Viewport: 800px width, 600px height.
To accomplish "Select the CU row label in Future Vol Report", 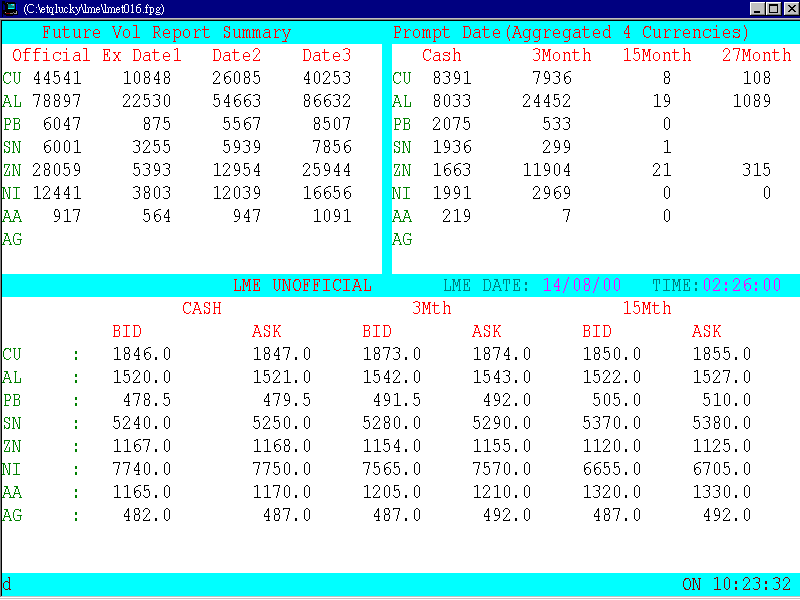I will [x=16, y=78].
